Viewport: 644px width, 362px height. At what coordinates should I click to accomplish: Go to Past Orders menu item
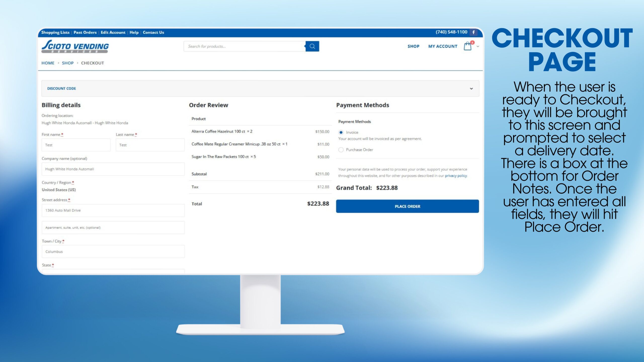pos(85,32)
